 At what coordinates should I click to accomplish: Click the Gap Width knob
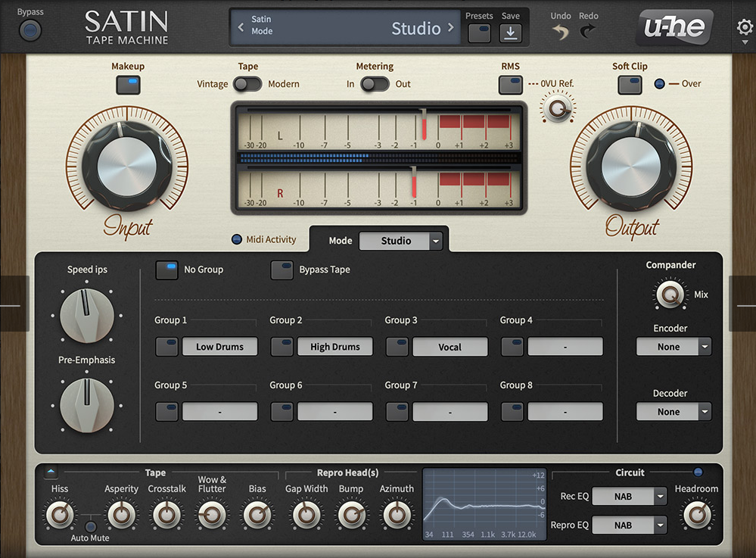click(x=306, y=515)
